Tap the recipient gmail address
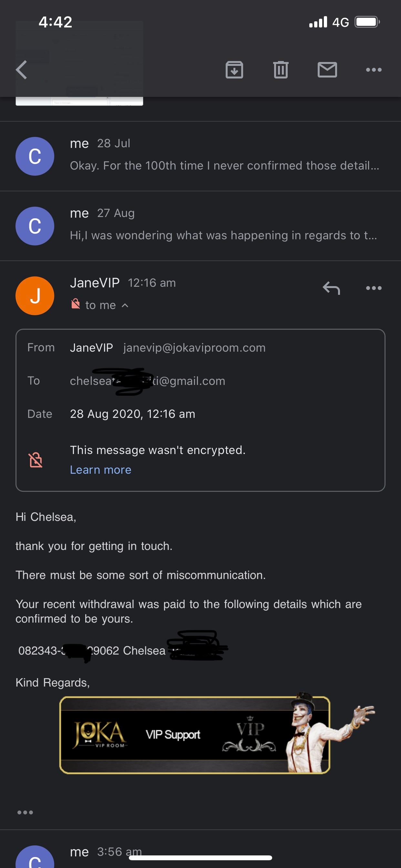Screen dimensions: 401x868 pyautogui.click(x=147, y=381)
